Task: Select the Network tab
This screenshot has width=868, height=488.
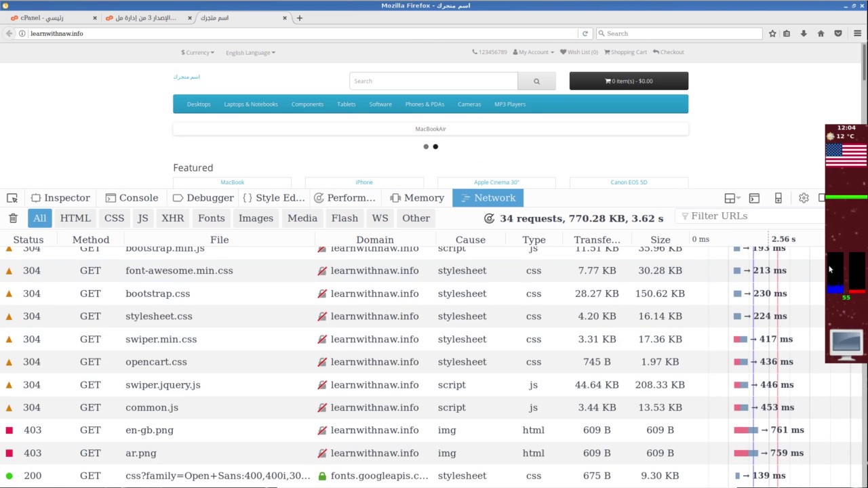Action: pos(488,198)
